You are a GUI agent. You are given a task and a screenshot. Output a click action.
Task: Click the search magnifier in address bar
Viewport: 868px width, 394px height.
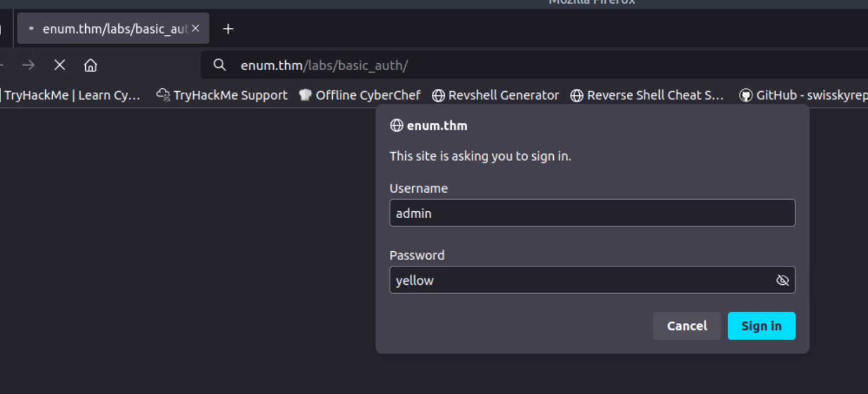click(x=219, y=65)
